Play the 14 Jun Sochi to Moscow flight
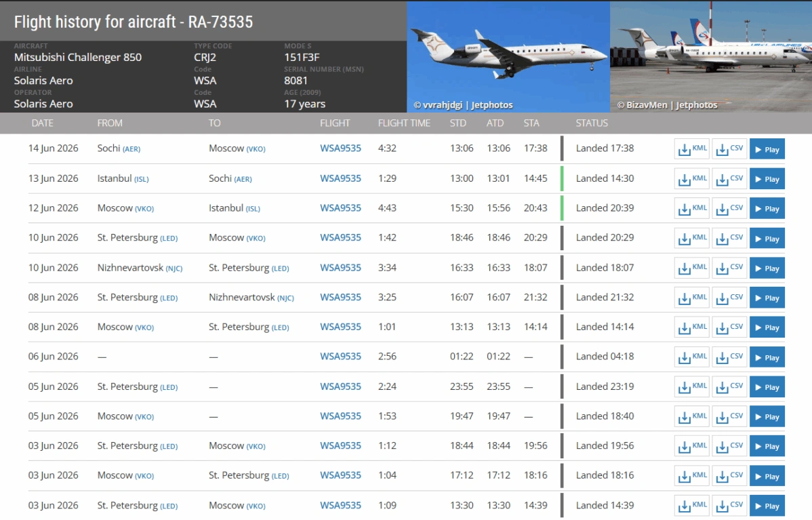Viewport: 812px width, 520px height. tap(767, 149)
